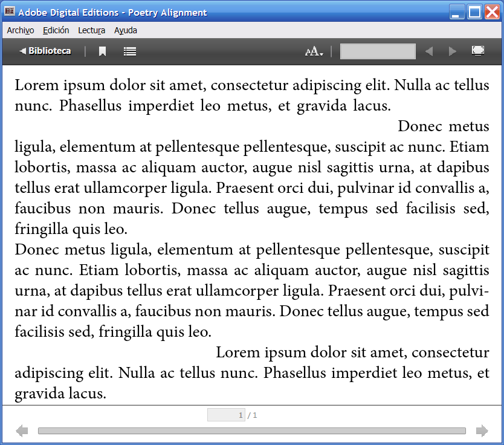Image resolution: width=504 pixels, height=445 pixels.
Task: Turn to the previous page arrow
Action: (22, 431)
